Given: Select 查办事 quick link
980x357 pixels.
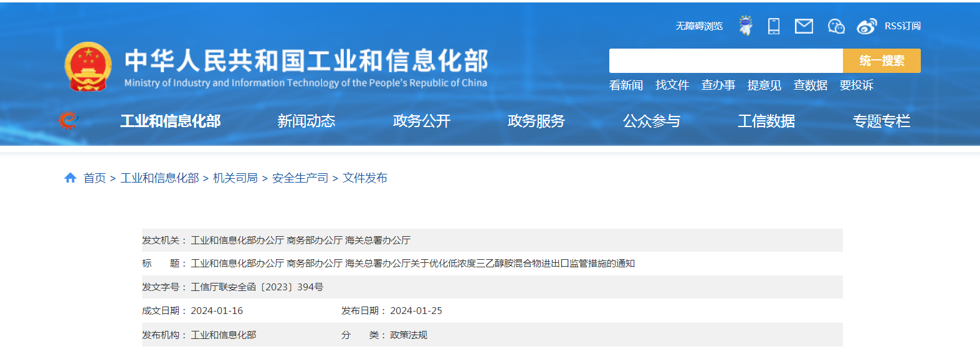Looking at the screenshot, I should point(718,85).
